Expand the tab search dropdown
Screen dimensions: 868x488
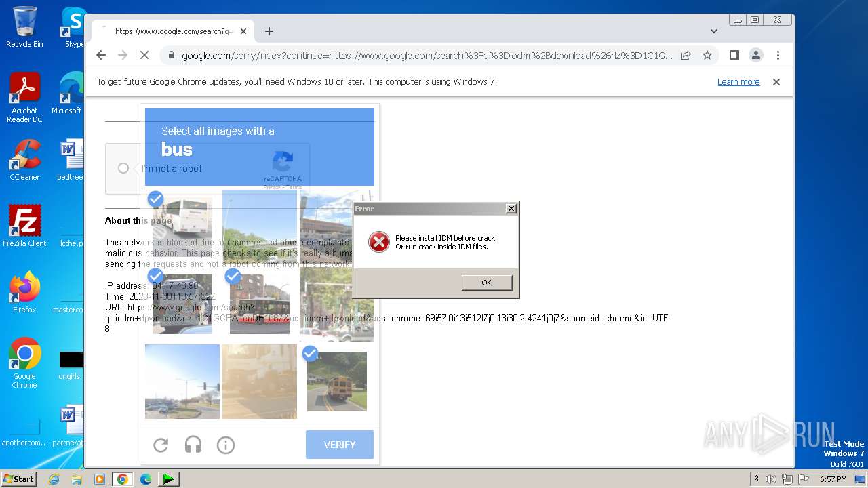click(x=713, y=31)
